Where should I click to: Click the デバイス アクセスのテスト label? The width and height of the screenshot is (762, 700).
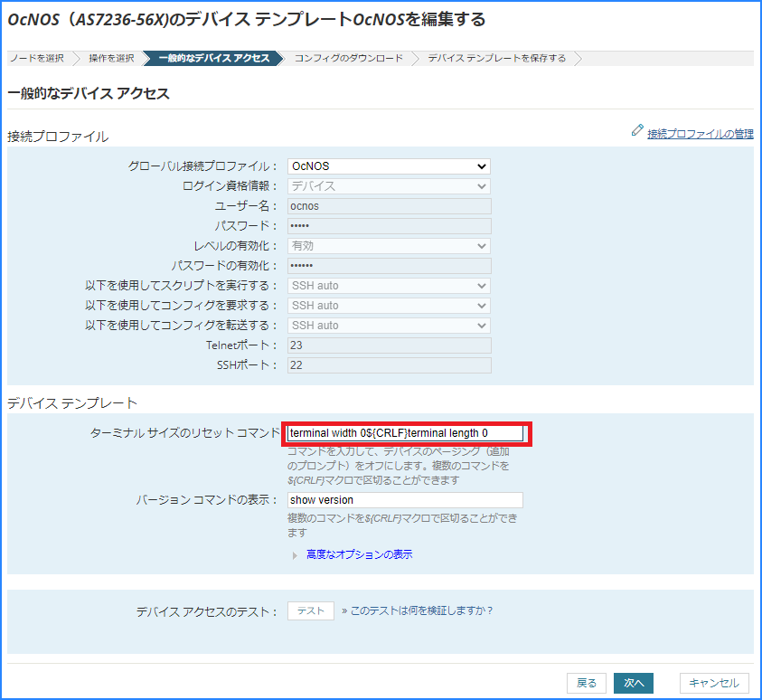click(x=206, y=611)
